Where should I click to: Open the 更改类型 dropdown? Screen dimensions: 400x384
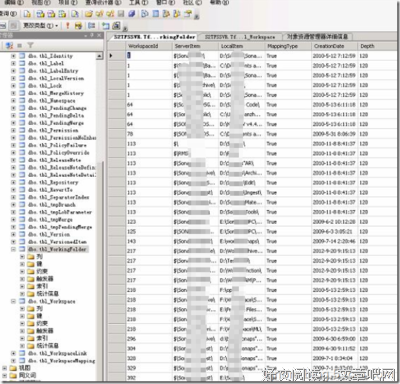point(40,26)
